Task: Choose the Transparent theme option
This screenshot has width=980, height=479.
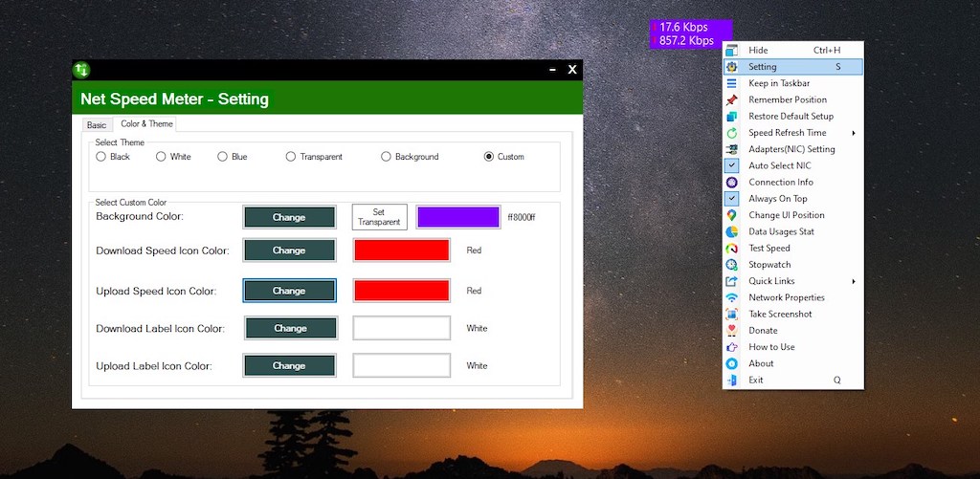Action: tap(291, 157)
